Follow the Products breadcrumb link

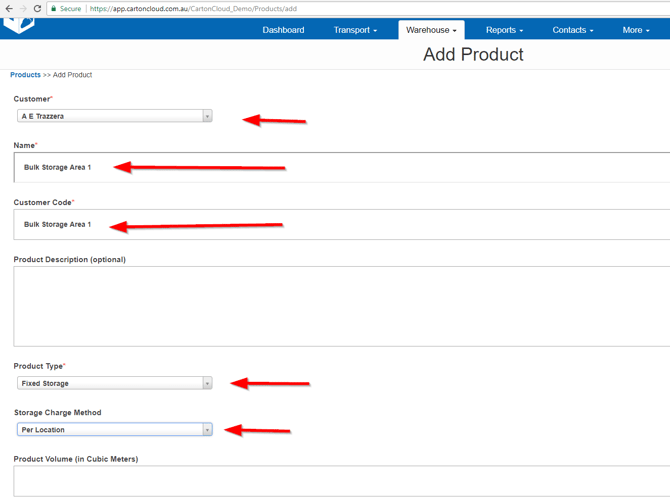[25, 75]
